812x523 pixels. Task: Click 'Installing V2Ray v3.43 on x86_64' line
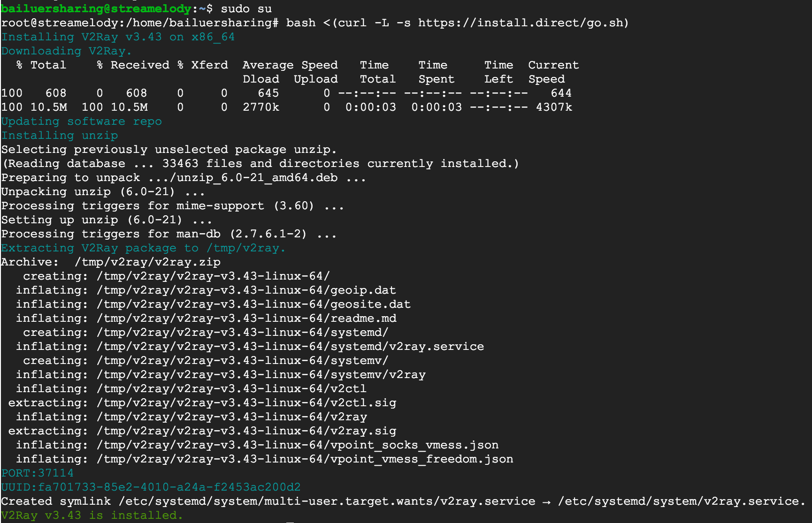pos(118,37)
